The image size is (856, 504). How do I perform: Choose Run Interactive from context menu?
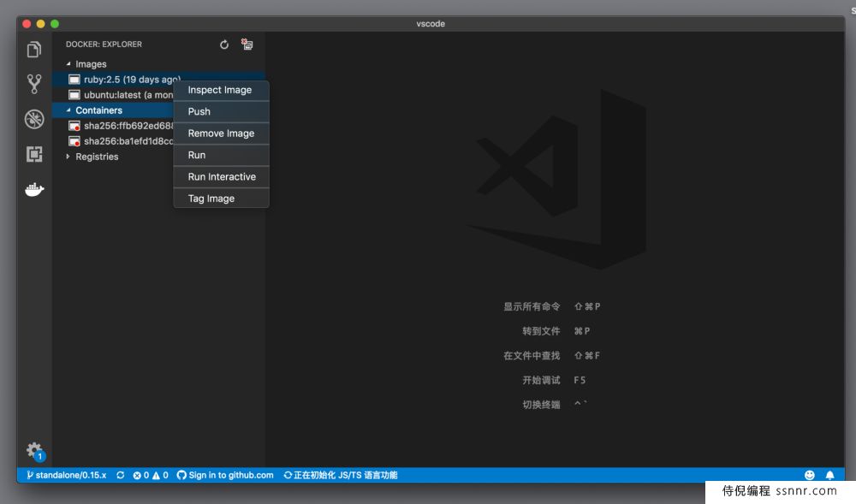pos(221,177)
